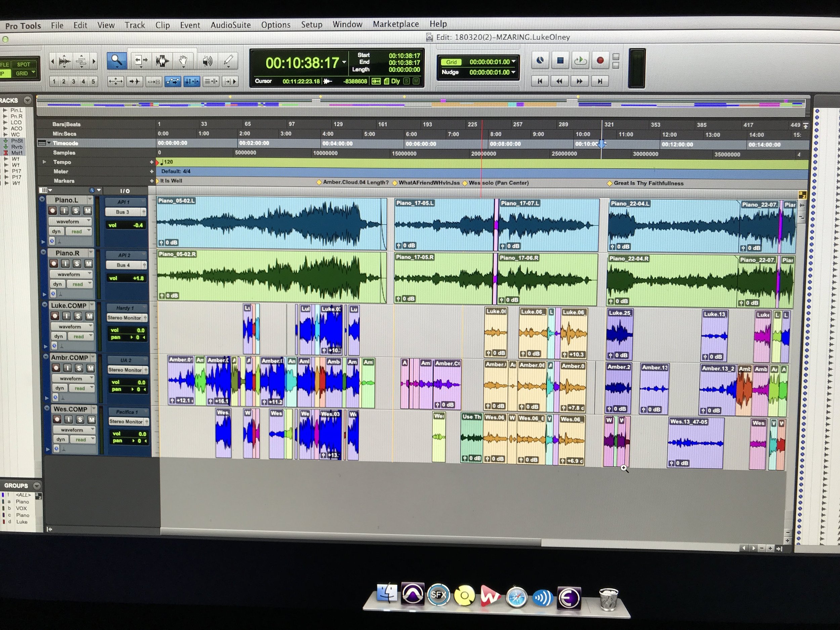Select the Grabber hand tool
The image size is (840, 630).
pos(183,61)
